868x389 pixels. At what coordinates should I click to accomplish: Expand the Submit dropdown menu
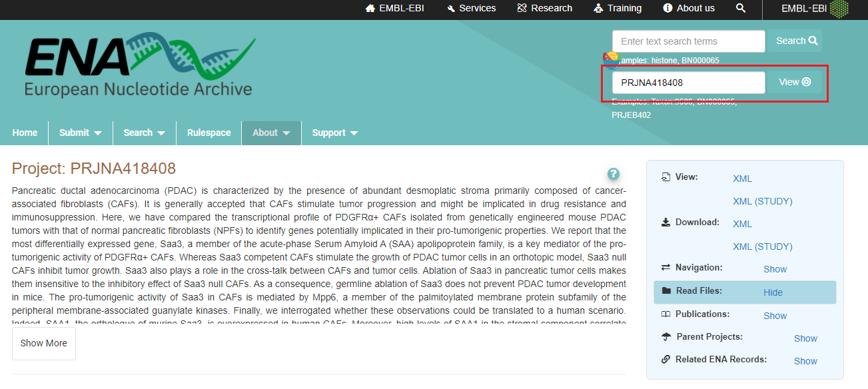[81, 133]
